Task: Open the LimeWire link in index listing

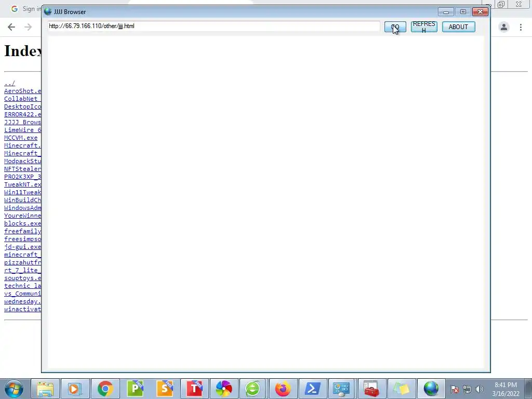Action: point(22,130)
